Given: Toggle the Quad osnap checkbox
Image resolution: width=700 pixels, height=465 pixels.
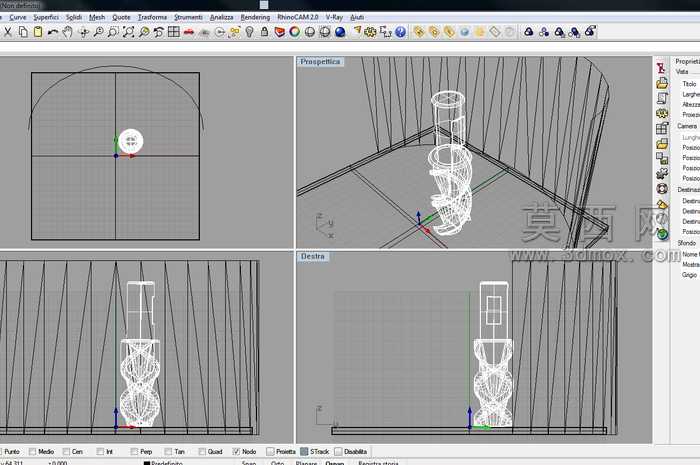Looking at the screenshot, I should coord(202,452).
